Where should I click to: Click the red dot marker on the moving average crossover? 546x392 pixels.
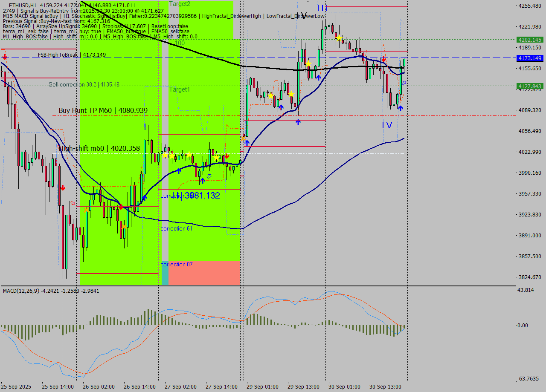(x=121, y=206)
